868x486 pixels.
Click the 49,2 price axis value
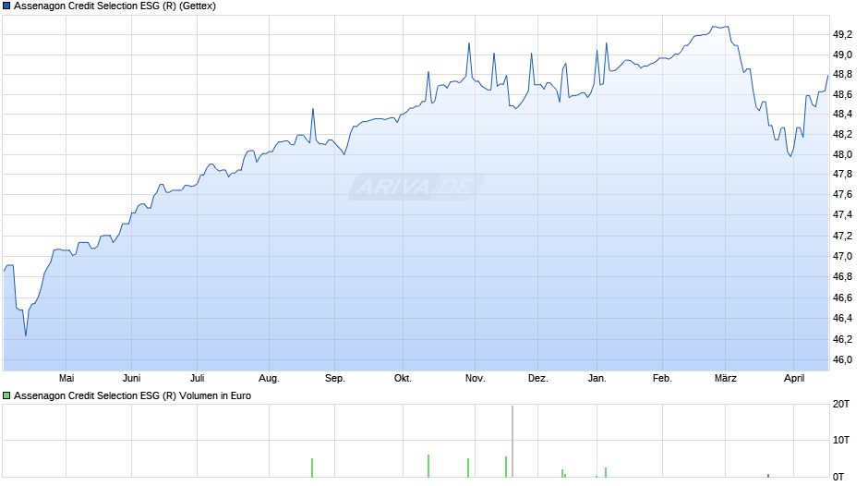[x=842, y=35]
